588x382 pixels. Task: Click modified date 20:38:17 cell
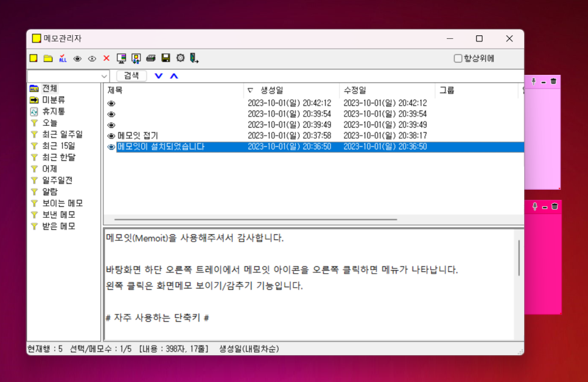click(385, 136)
